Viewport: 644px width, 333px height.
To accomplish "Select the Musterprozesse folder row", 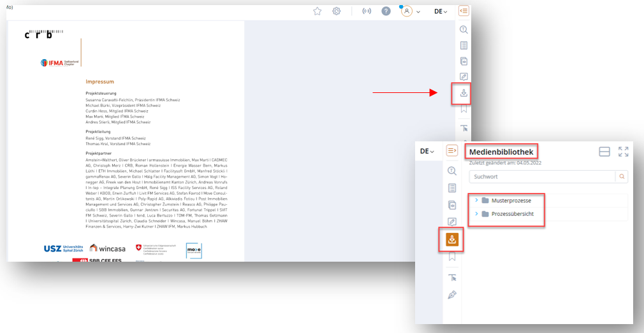I will click(x=549, y=201).
